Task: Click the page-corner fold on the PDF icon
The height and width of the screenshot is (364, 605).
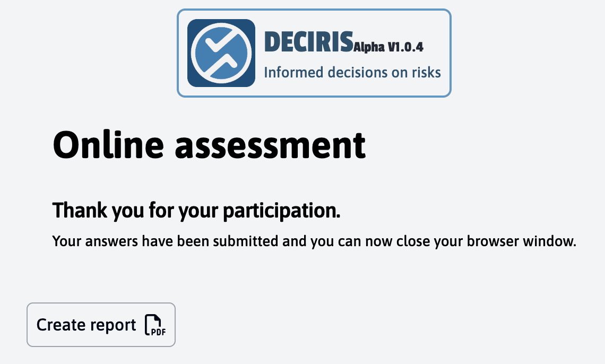Action: [x=158, y=319]
